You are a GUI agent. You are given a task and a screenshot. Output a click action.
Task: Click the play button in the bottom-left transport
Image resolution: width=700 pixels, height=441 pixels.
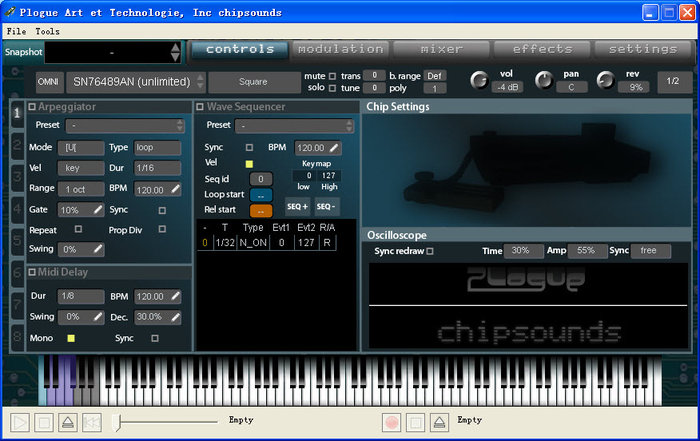[x=20, y=423]
